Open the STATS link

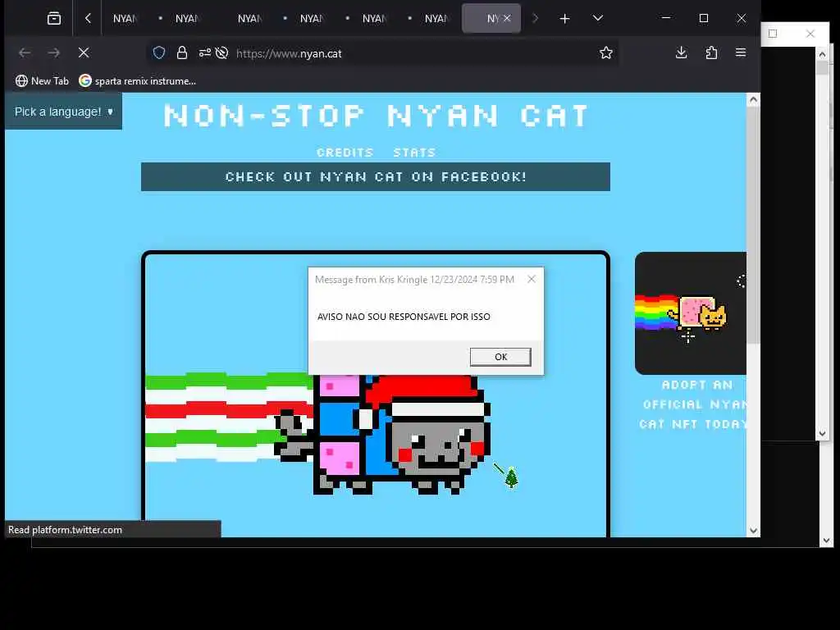click(414, 153)
